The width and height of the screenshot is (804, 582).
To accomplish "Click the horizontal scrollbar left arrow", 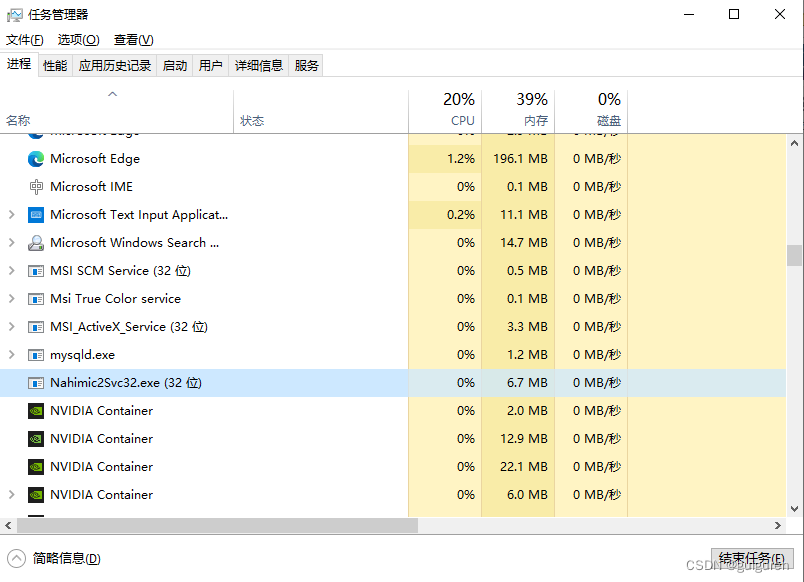I will coord(8,526).
